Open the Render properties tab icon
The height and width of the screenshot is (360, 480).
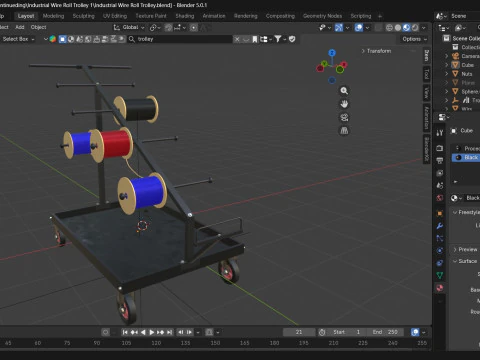point(440,148)
